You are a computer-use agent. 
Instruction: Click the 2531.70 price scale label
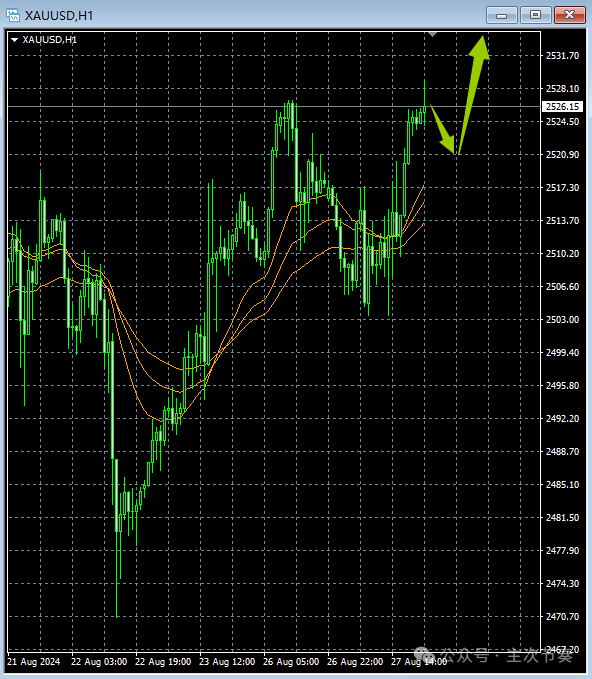click(x=562, y=55)
